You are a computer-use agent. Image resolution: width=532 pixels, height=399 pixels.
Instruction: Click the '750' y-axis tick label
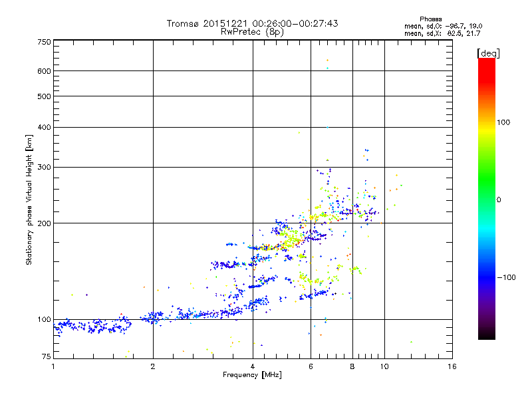point(44,42)
